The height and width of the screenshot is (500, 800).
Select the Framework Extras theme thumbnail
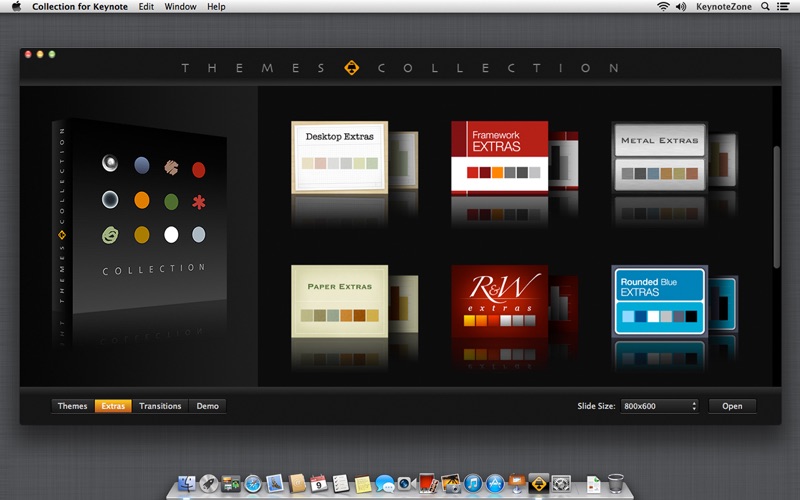coord(499,157)
